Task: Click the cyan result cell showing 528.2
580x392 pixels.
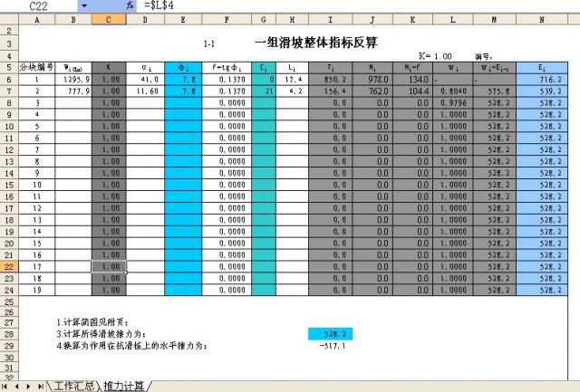Action: [331, 334]
